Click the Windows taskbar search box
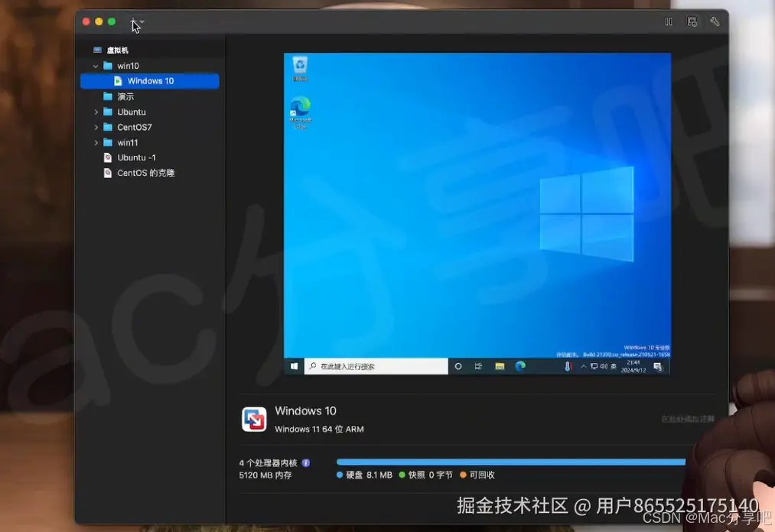775x532 pixels. [x=375, y=366]
